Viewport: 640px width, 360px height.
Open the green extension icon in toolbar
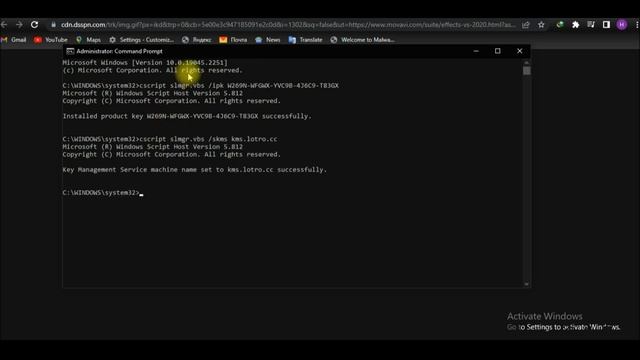(x=560, y=25)
